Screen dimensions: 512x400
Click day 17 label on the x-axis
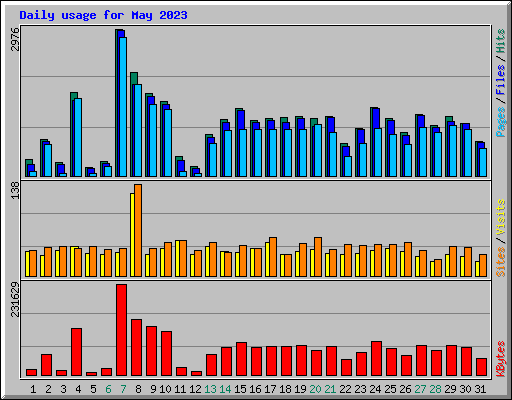click(270, 389)
